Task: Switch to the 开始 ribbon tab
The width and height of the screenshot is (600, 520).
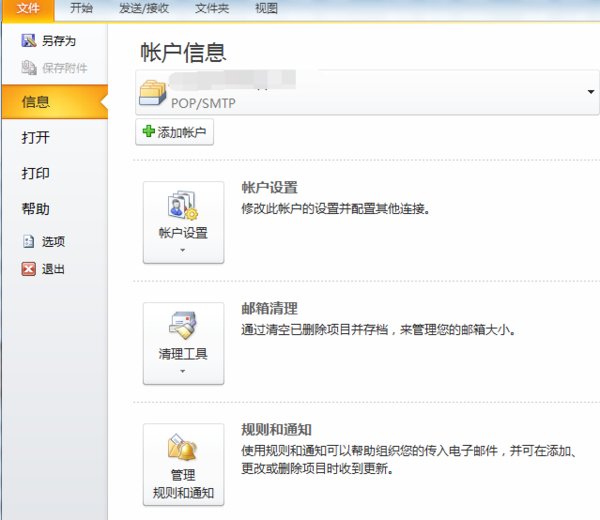Action: tap(81, 8)
